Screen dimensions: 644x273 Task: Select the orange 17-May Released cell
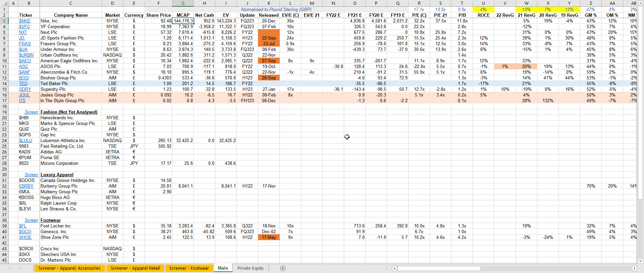tap(269, 237)
